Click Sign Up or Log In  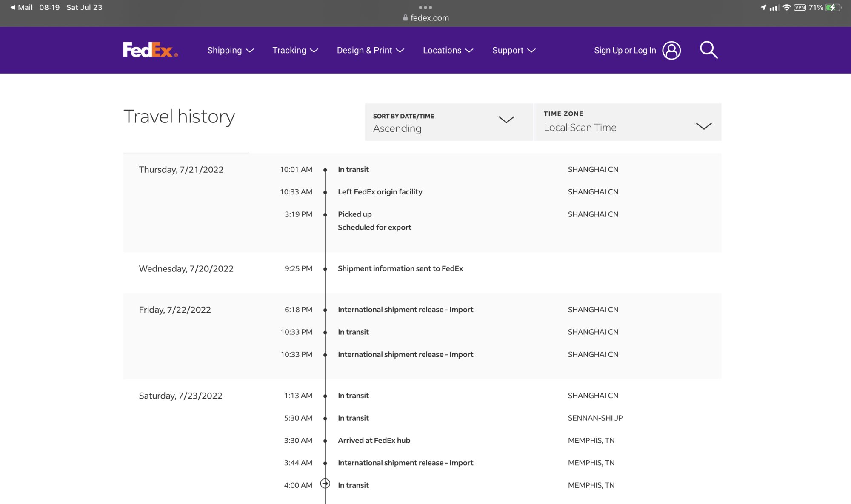[625, 50]
